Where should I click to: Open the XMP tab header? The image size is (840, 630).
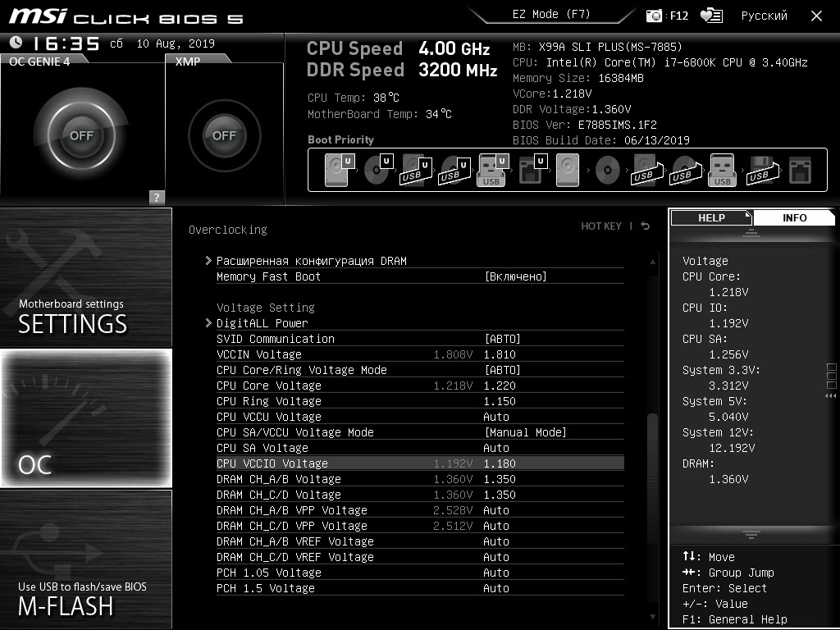click(x=188, y=61)
